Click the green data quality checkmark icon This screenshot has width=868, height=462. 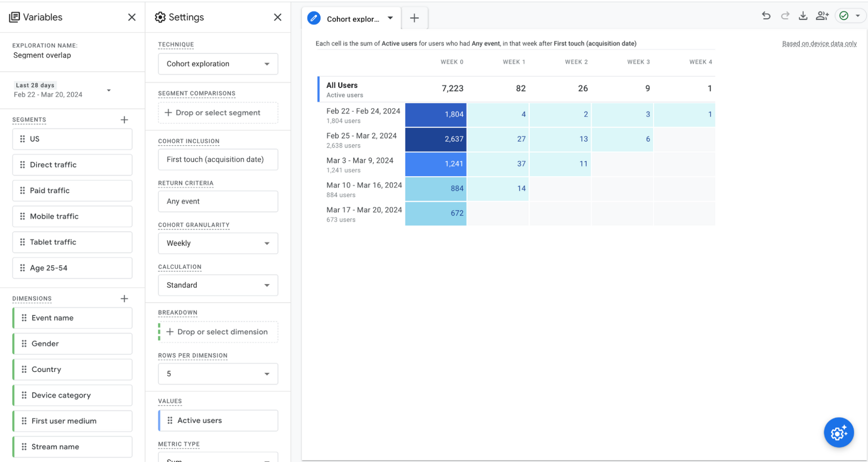[844, 16]
